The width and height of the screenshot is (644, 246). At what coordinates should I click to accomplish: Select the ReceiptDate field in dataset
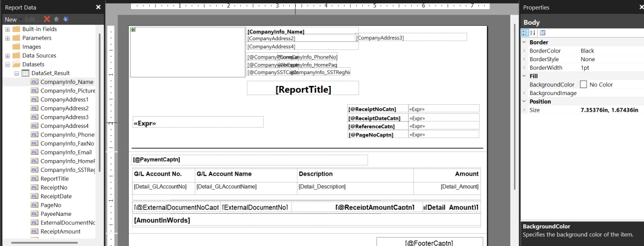56,196
